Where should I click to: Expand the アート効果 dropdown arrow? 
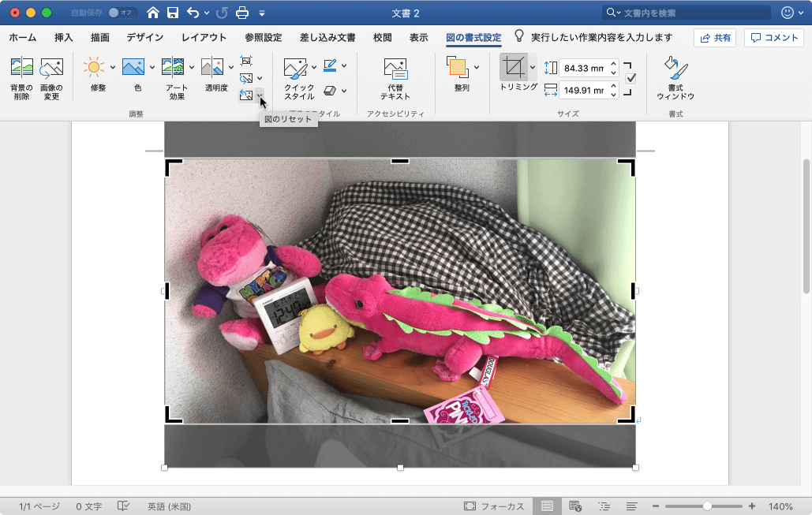pyautogui.click(x=191, y=67)
